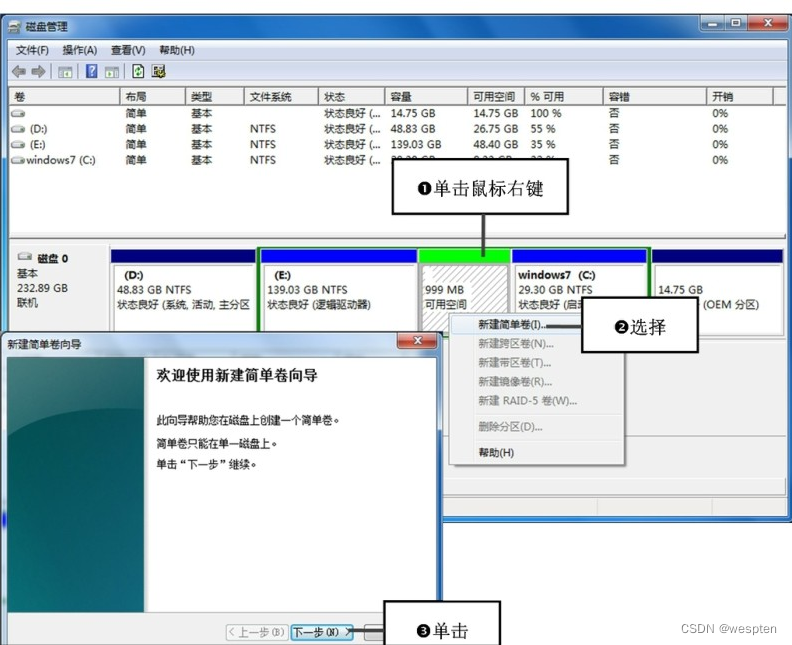Sort by the 类型 column header
The image size is (792, 645).
(215, 96)
